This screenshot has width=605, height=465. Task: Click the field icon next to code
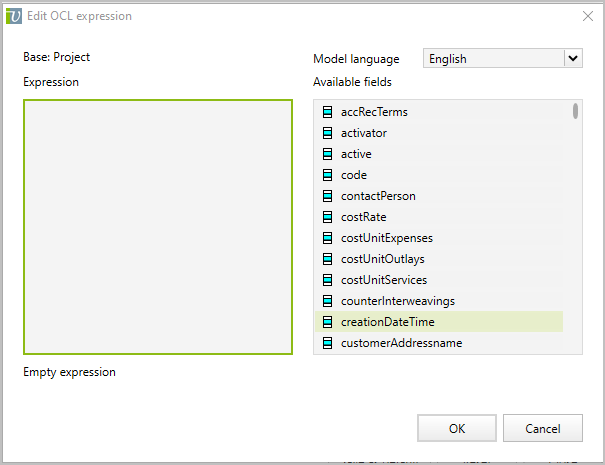coord(327,175)
